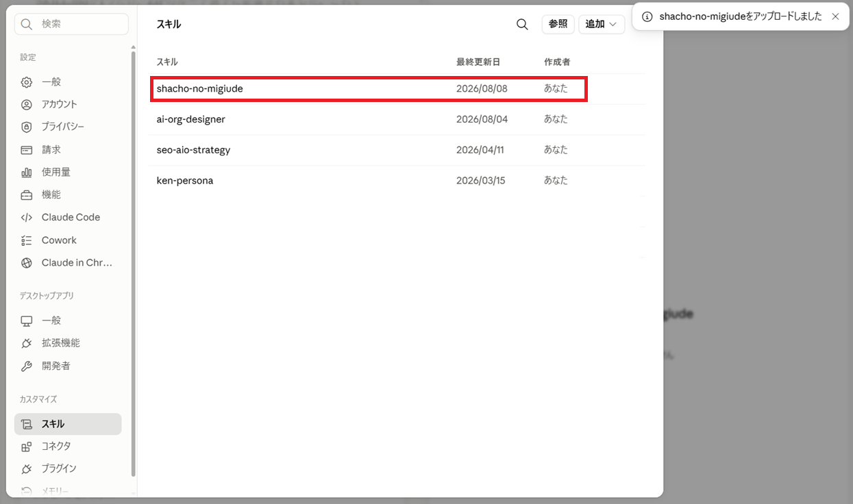853x504 pixels.
Task: Click the Claude in Chrome globe icon
Action: (x=27, y=263)
